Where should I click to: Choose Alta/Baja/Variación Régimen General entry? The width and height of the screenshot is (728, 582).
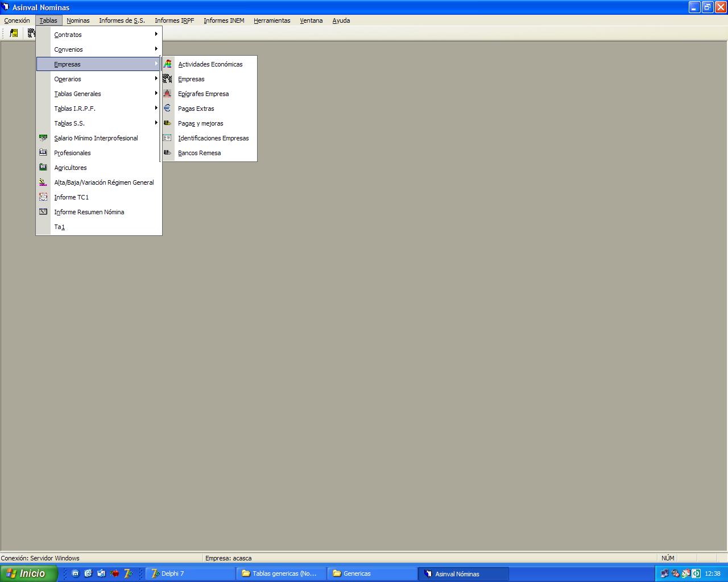tap(104, 182)
